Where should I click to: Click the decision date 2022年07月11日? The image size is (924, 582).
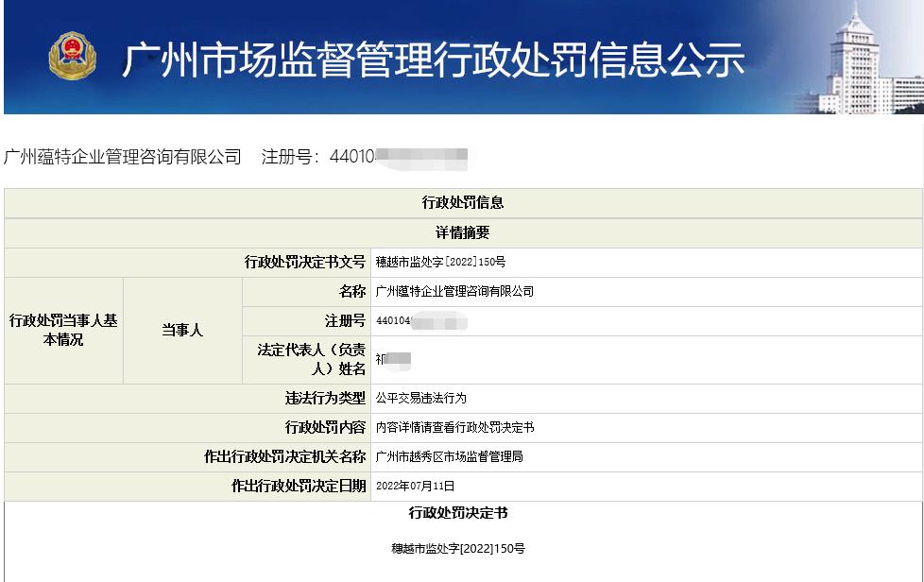coord(415,486)
